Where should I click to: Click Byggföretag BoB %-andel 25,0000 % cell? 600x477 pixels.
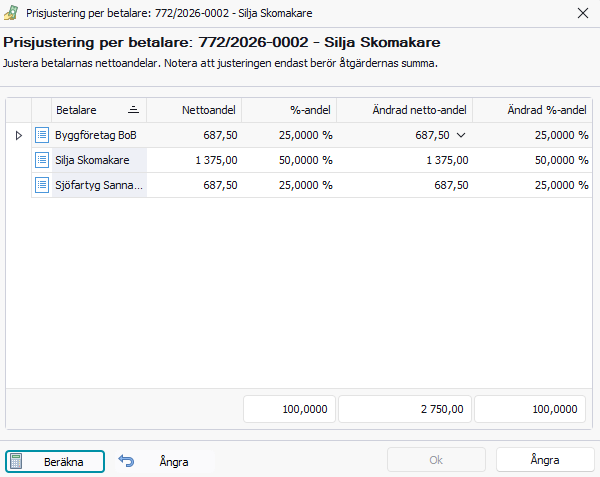point(289,135)
